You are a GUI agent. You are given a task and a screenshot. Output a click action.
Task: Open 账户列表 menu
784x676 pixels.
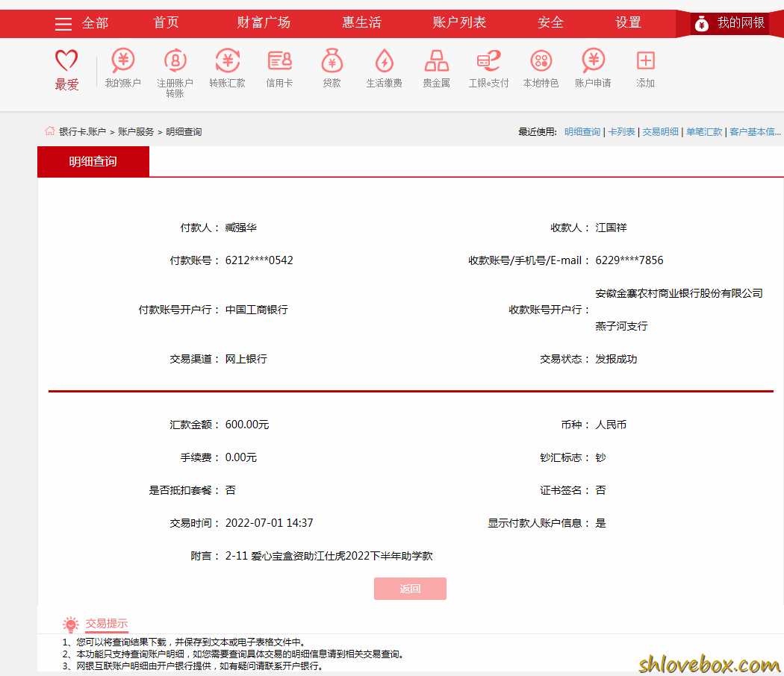click(459, 22)
